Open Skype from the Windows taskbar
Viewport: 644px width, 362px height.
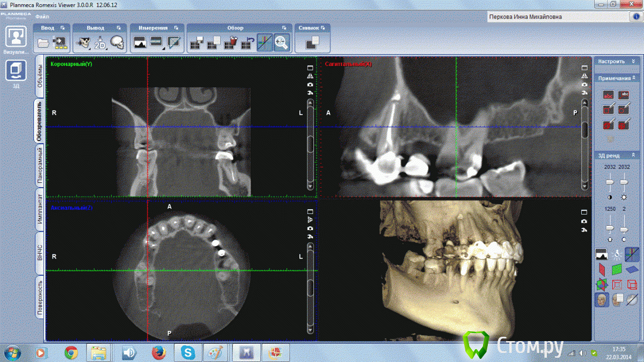tap(187, 352)
